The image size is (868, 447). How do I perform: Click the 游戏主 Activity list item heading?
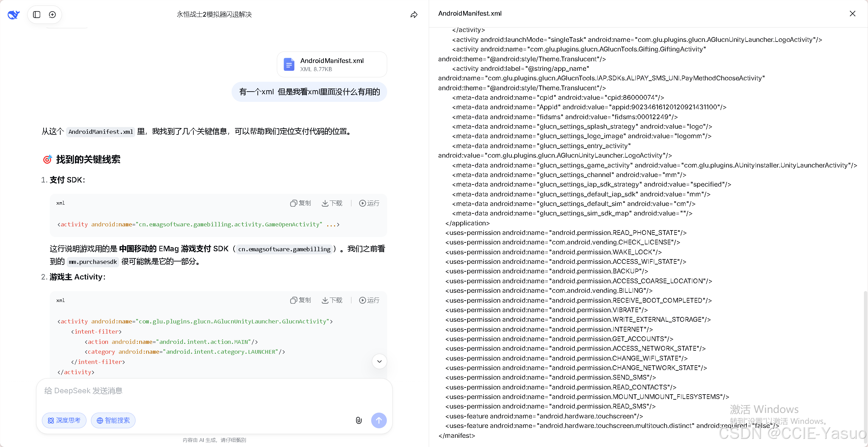78,277
